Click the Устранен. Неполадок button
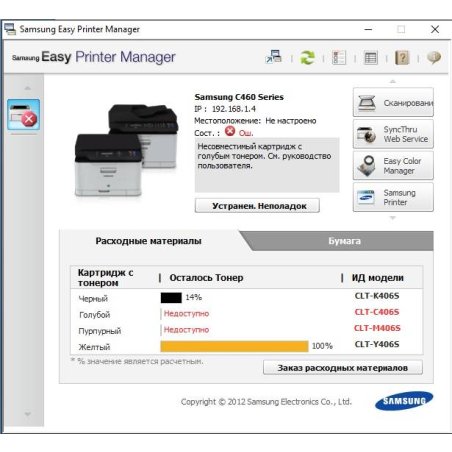The height and width of the screenshot is (452, 452). click(257, 206)
